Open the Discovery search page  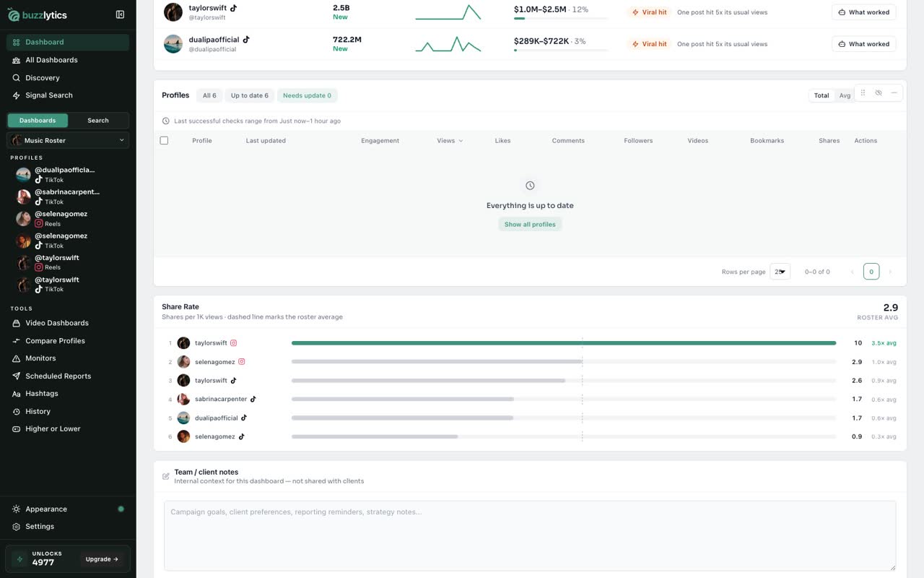coord(68,77)
